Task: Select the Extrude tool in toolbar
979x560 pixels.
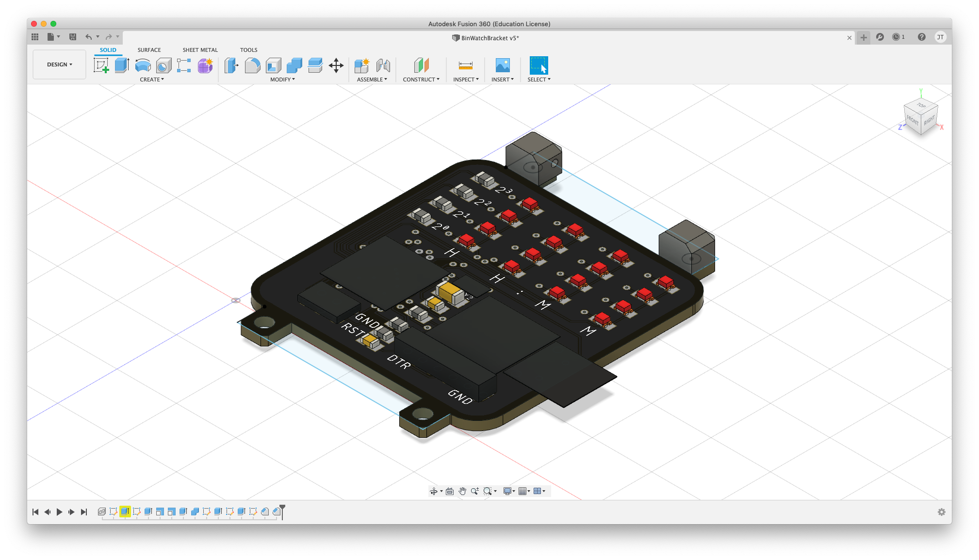Action: pyautogui.click(x=122, y=65)
